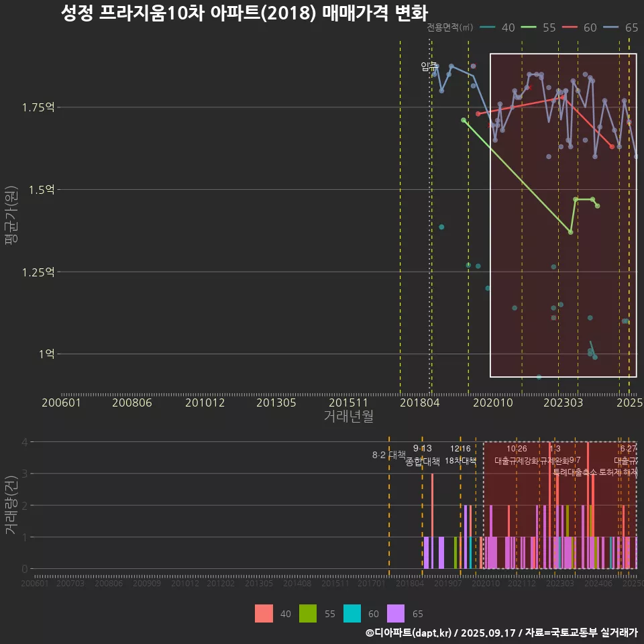Click the 10·26 대출규제강화 policy marker label
Viewport: 644px width, 644px height.
click(x=517, y=455)
